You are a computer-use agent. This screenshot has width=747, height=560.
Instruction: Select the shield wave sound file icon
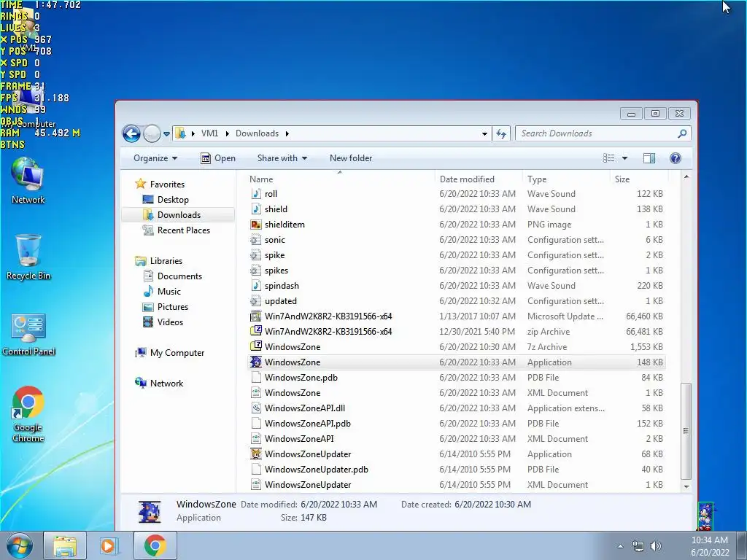[x=256, y=209]
